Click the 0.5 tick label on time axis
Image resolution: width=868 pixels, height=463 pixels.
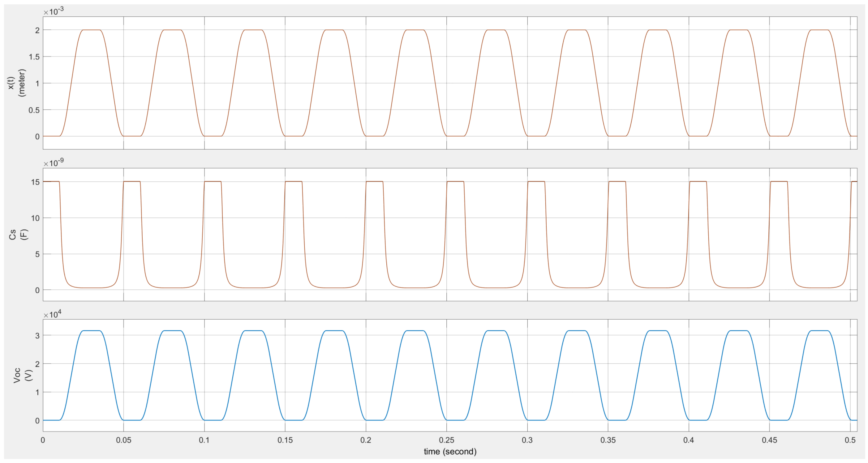coord(850,440)
